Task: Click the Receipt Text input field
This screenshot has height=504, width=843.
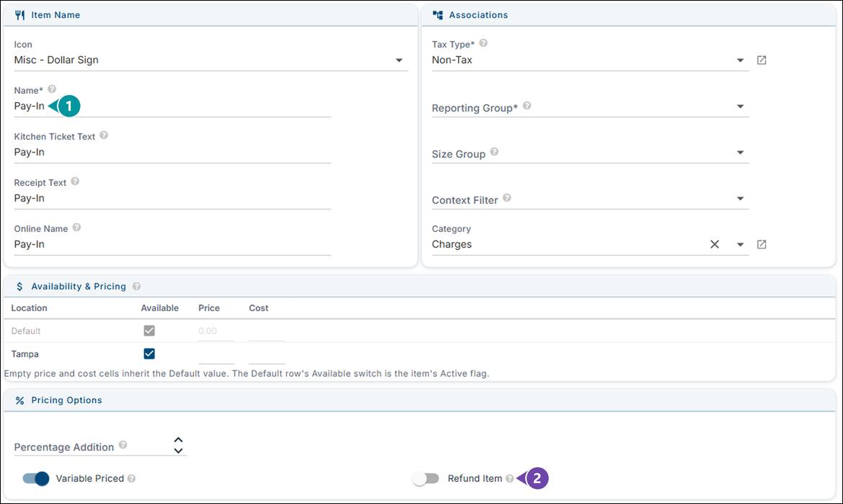Action: pos(172,198)
